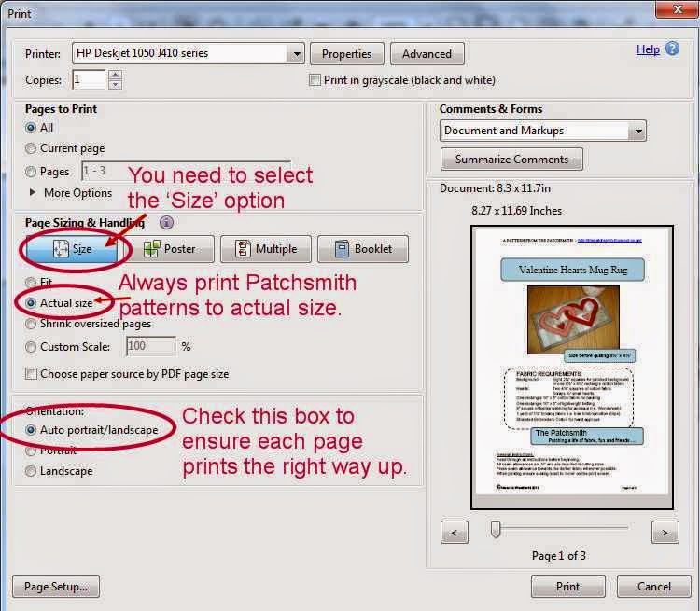
Task: Enable Print in grayscale checkbox
Action: (x=315, y=80)
